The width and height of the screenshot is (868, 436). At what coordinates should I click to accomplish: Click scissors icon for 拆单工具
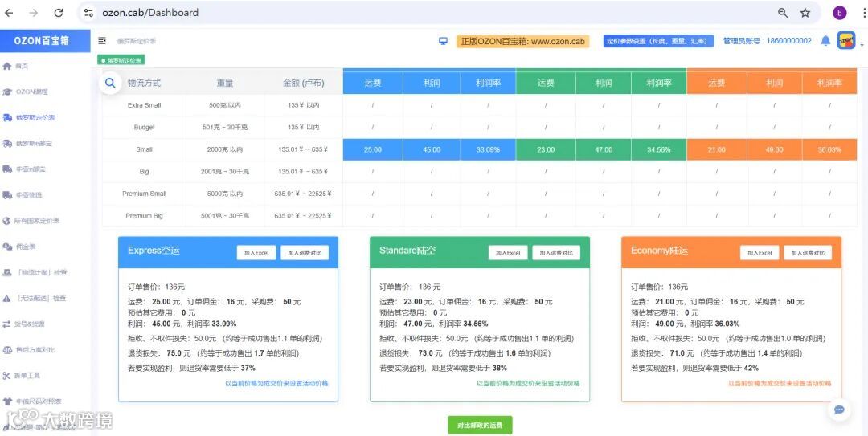(x=7, y=376)
